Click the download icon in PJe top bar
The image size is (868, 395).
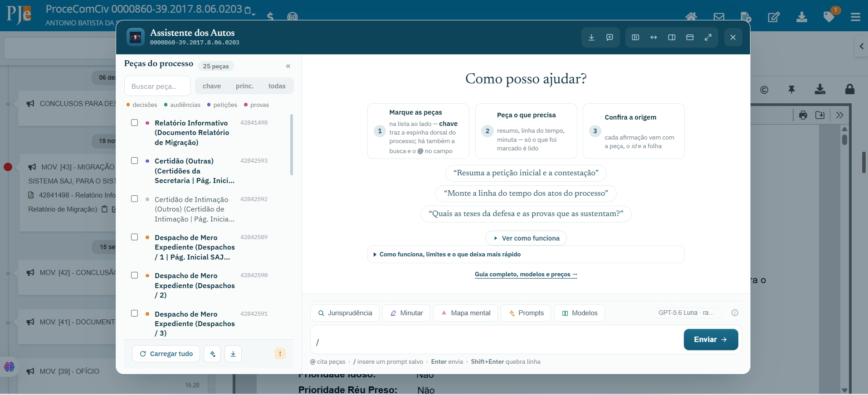[802, 17]
